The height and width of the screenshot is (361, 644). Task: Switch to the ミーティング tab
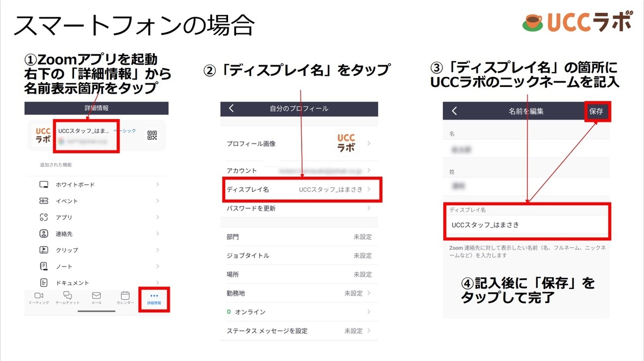39,299
